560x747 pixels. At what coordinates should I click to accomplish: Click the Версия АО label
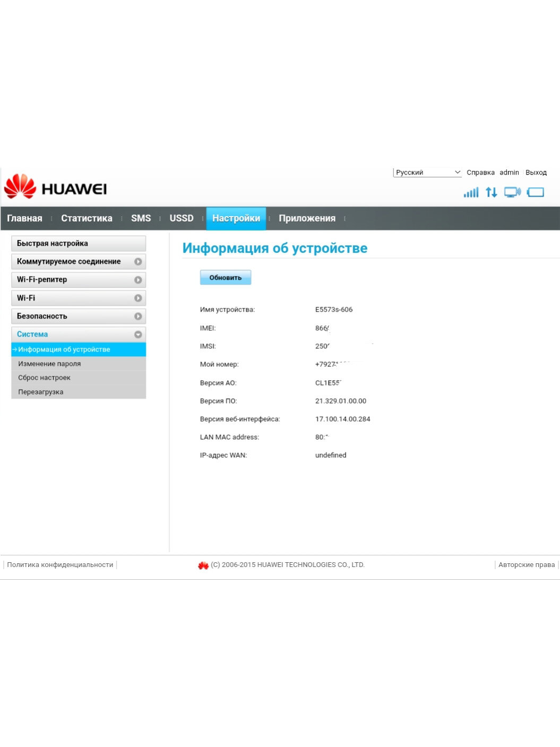coord(218,383)
